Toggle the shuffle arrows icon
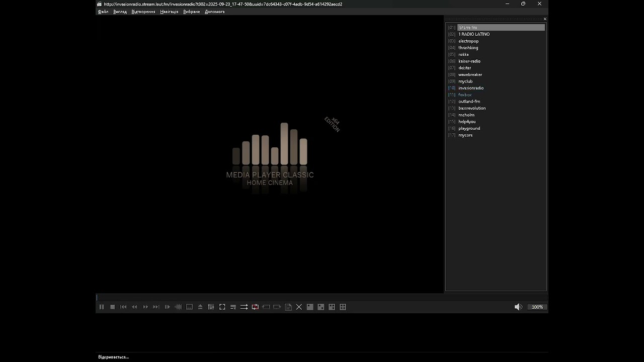 coord(244,307)
